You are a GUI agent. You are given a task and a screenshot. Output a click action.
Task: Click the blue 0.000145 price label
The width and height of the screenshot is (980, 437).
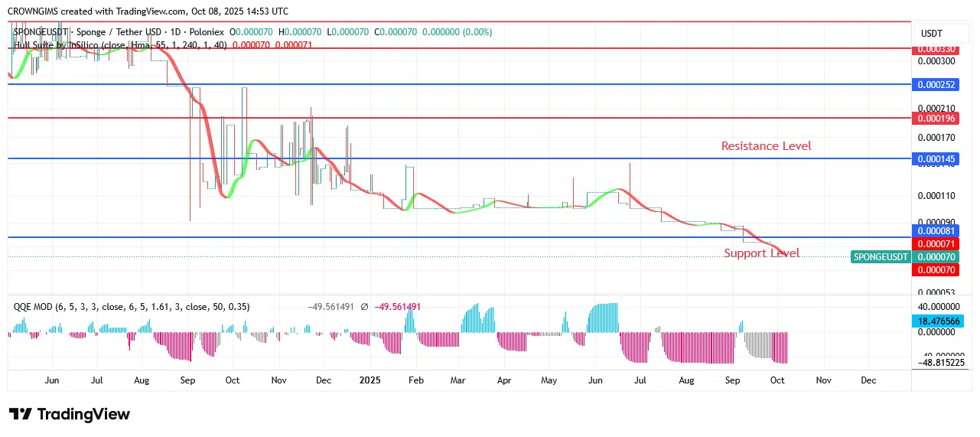936,159
